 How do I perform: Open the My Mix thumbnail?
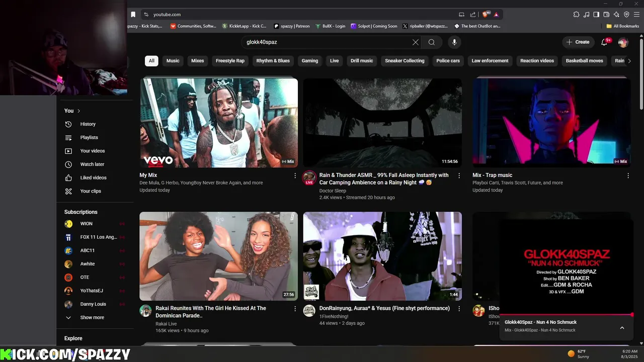(x=219, y=123)
